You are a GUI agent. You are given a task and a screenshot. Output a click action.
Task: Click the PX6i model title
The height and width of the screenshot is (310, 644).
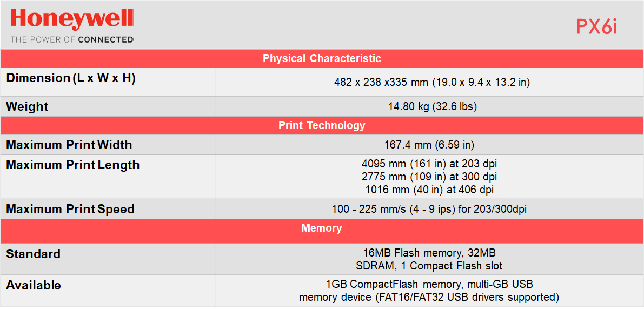click(596, 27)
